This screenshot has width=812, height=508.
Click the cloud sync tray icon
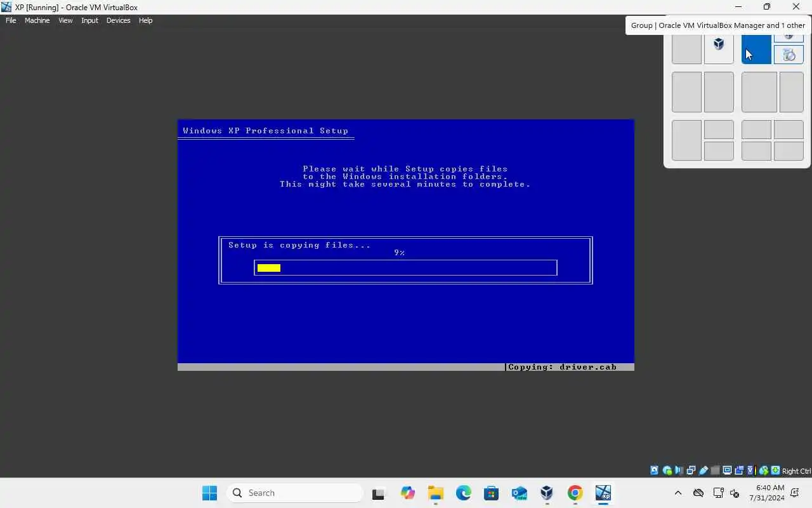[698, 493]
